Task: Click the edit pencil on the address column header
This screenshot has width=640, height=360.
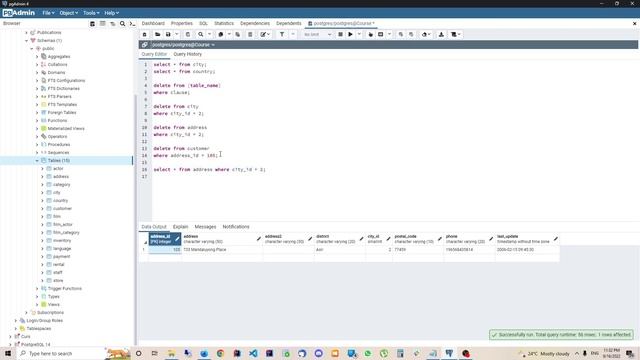Action: [x=258, y=239]
